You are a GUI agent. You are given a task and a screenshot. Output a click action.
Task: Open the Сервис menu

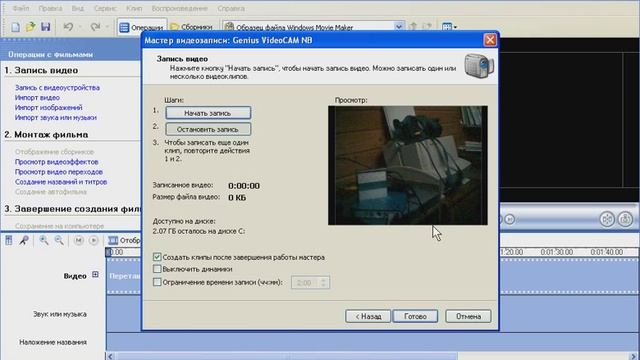105,8
